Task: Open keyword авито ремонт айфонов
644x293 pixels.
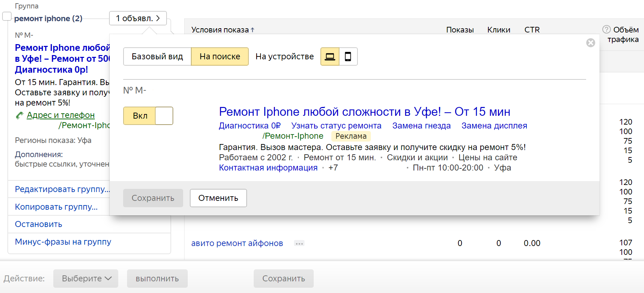Action: tap(237, 243)
